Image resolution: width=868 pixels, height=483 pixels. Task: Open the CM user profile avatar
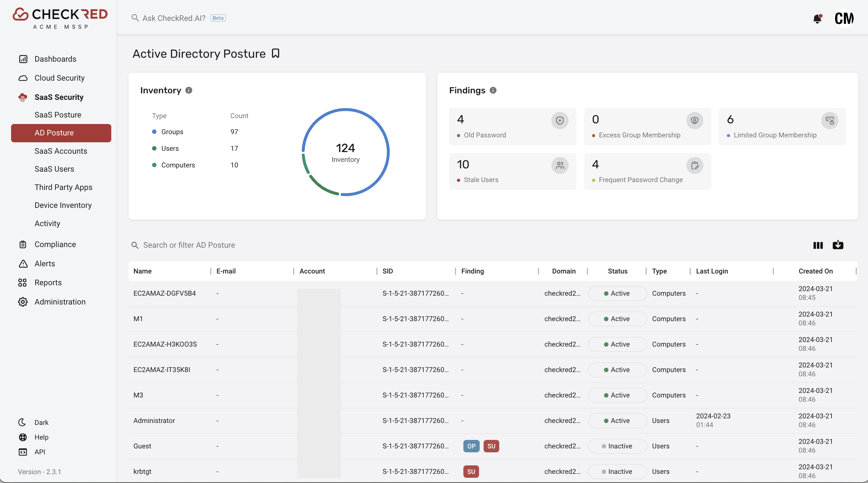(x=844, y=18)
